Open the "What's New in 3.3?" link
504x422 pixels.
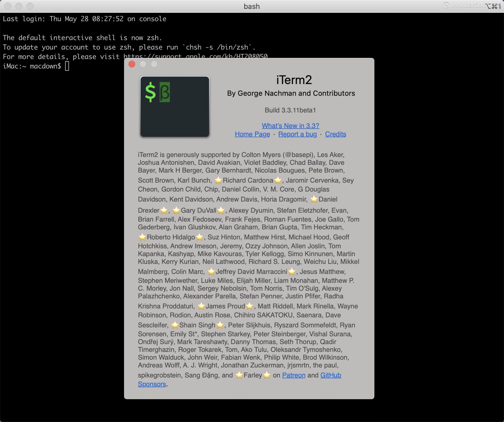coord(290,126)
